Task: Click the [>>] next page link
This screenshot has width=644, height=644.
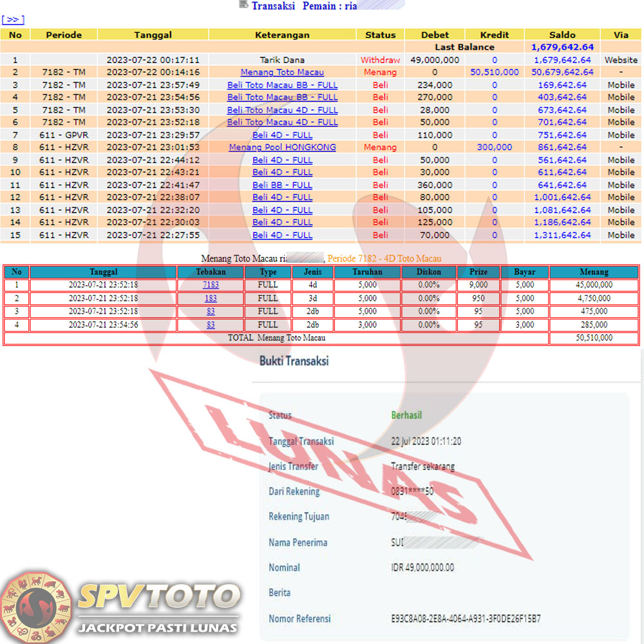Action: click(13, 20)
